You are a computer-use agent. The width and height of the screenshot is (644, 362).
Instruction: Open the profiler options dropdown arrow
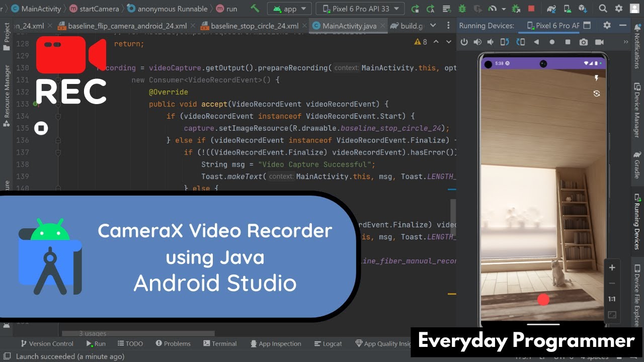[503, 9]
